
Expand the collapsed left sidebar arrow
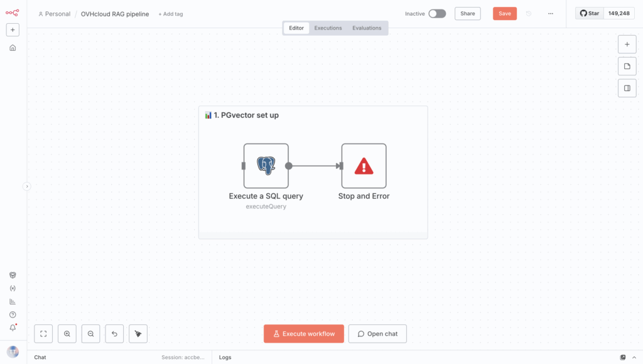click(x=26, y=186)
